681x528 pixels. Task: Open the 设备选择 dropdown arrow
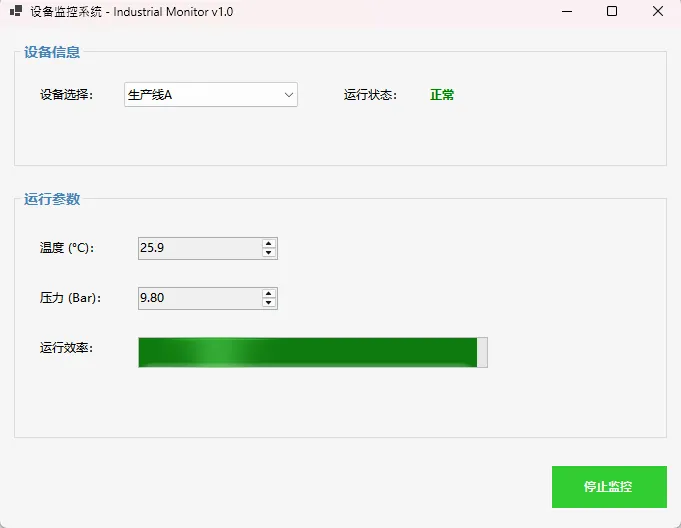(x=289, y=95)
